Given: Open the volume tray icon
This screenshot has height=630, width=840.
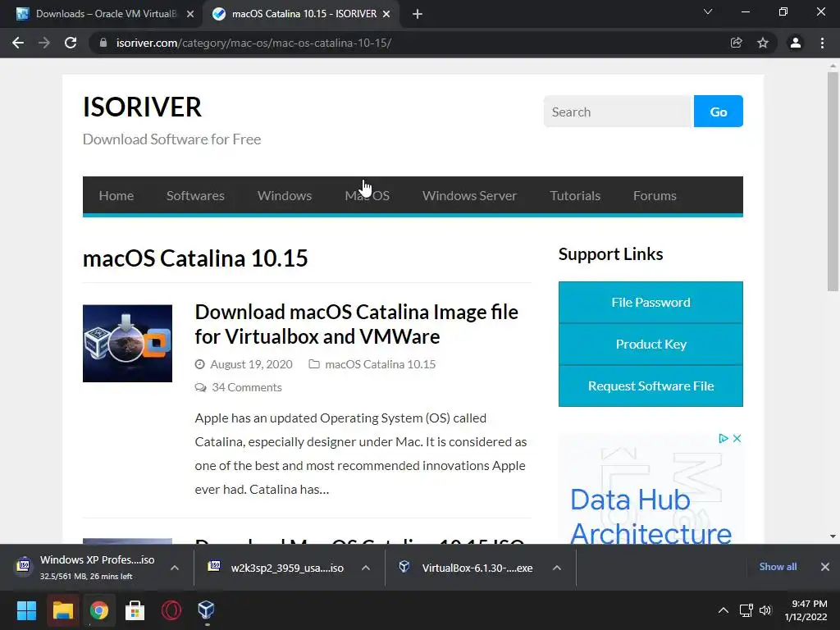Looking at the screenshot, I should click(765, 610).
